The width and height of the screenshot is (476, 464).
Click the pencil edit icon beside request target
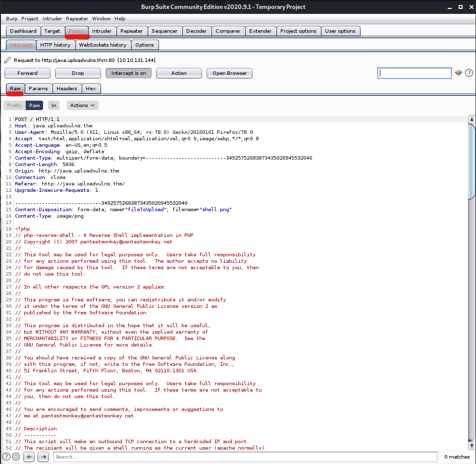(7, 60)
